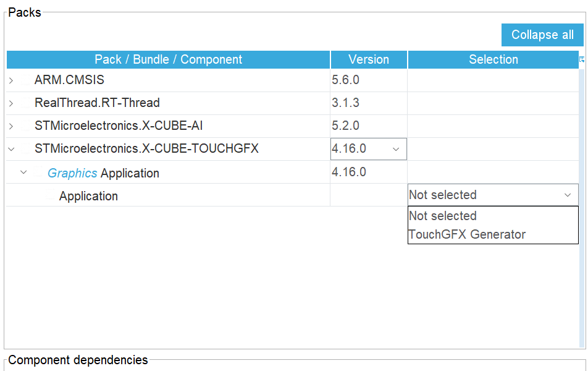Click the Pack / Bundle / Component column header

(168, 59)
